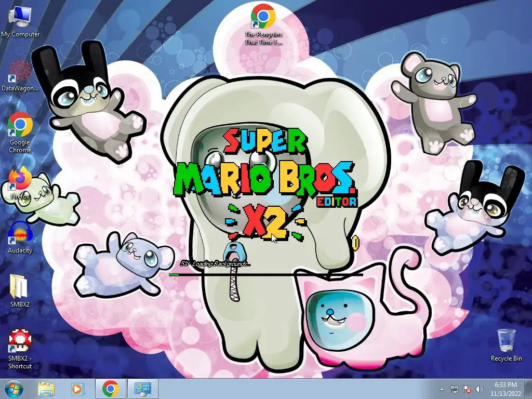
Task: Click the Super Mario Bros X2 splash logo
Action: click(265, 185)
